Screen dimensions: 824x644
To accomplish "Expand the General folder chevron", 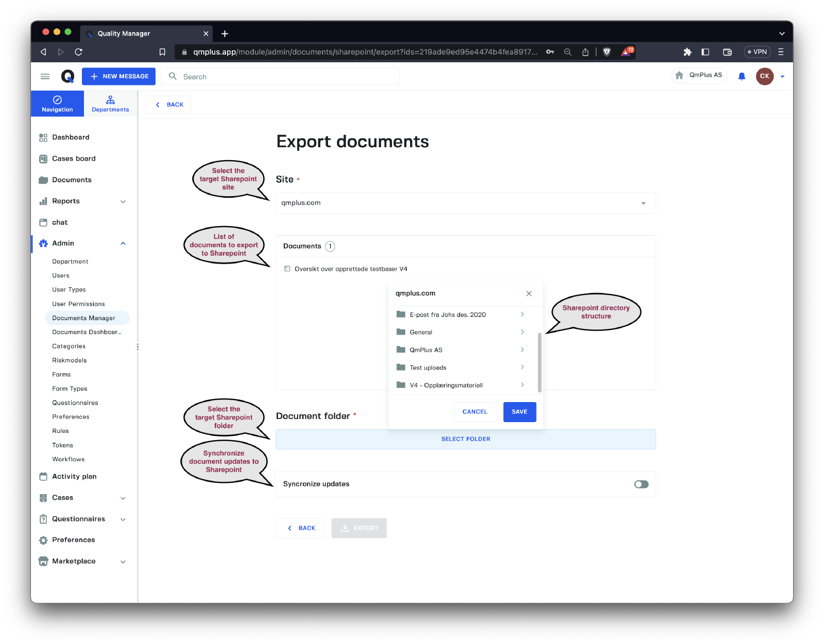I will pos(522,332).
